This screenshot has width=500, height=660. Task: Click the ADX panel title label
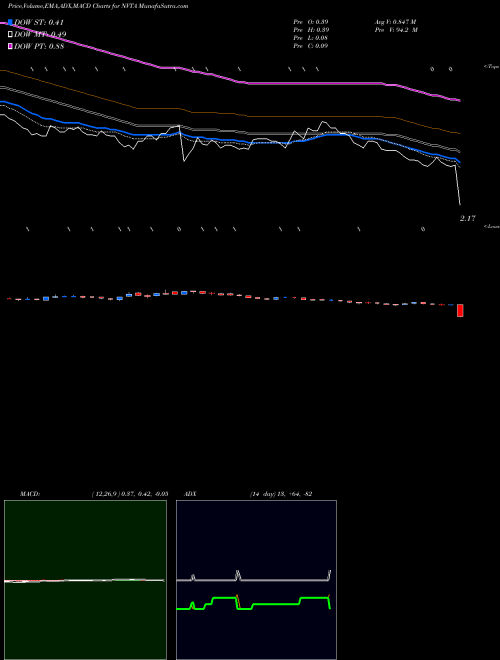point(190,494)
